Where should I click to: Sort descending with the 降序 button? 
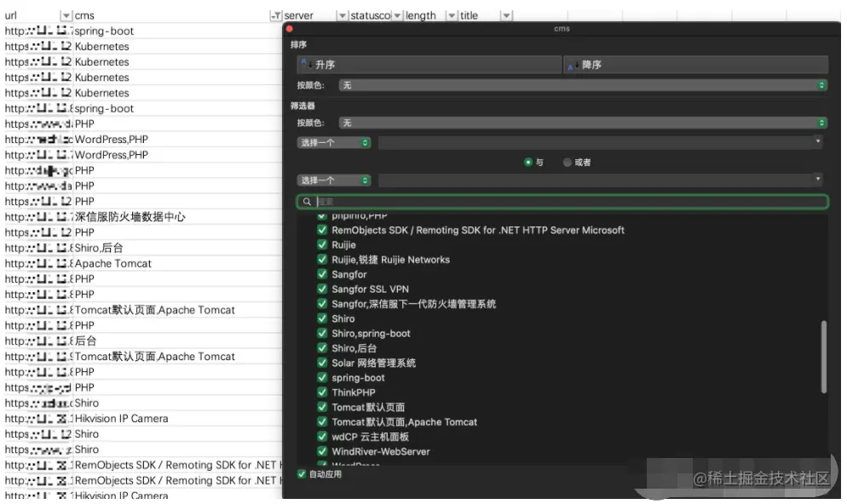[x=695, y=65]
